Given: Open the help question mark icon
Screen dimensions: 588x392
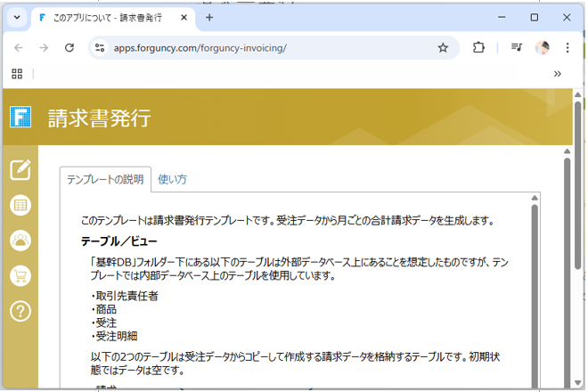Looking at the screenshot, I should coord(20,311).
